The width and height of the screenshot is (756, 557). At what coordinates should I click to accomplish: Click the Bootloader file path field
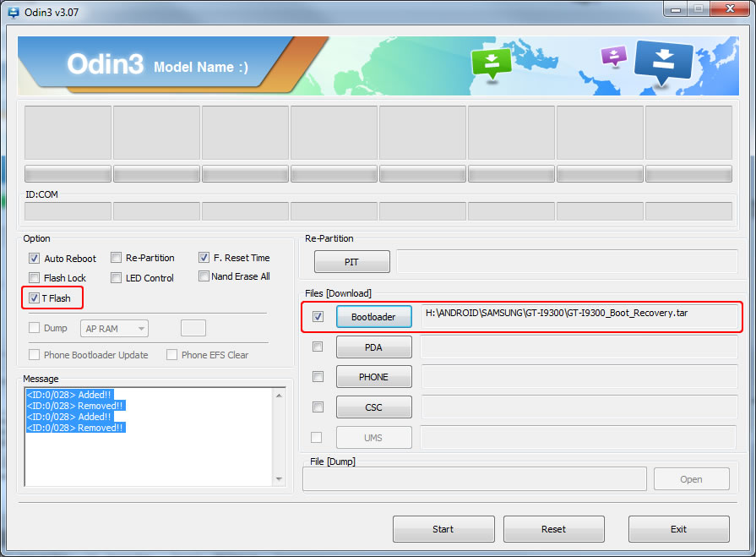tap(579, 316)
